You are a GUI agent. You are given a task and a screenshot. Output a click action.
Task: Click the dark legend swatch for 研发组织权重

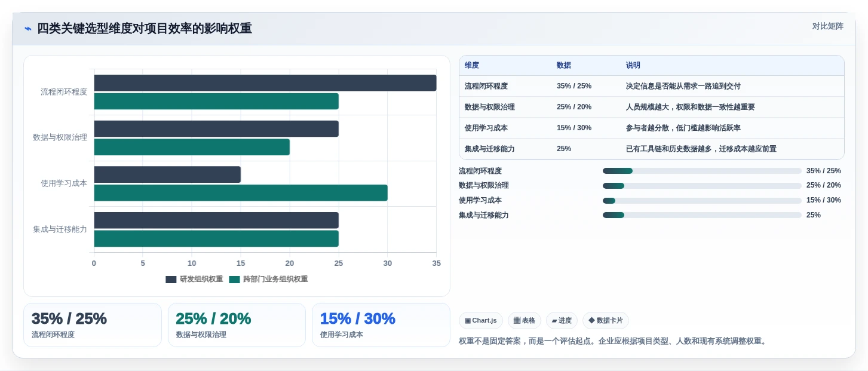point(171,280)
